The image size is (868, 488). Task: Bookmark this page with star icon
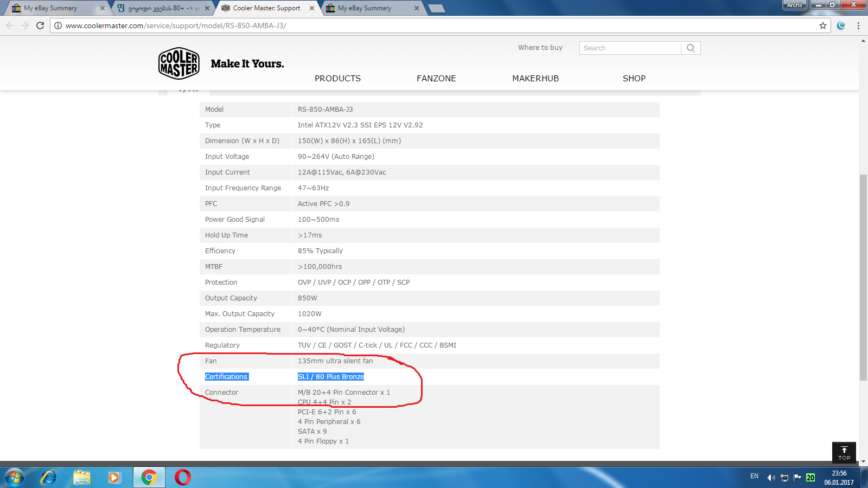(x=823, y=25)
